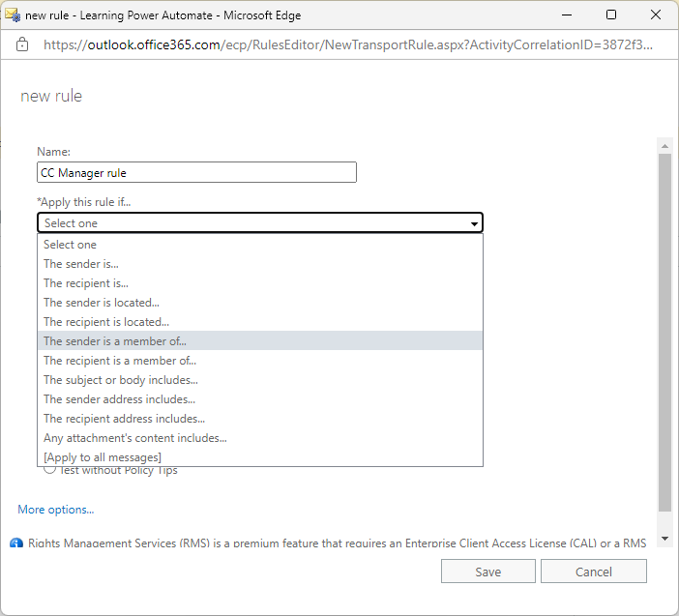The width and height of the screenshot is (679, 616).
Task: Pick 'The sender is a member of...'
Action: [x=115, y=341]
